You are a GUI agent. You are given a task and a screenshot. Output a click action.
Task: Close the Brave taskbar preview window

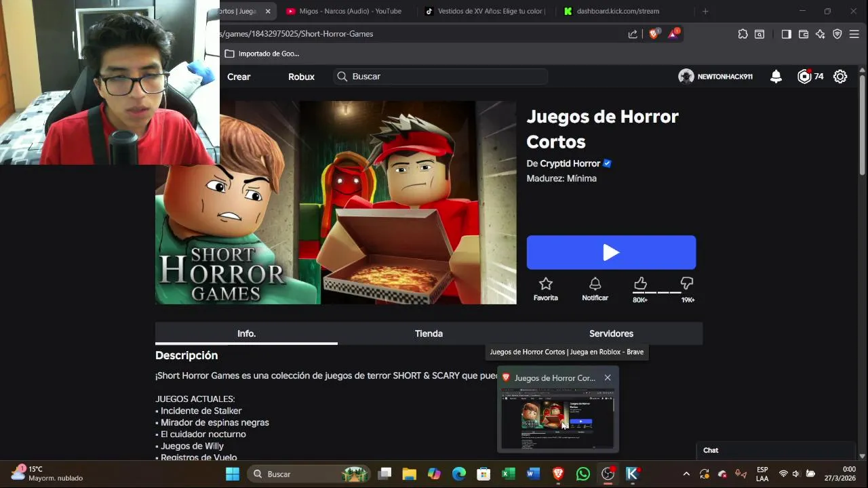coord(608,378)
